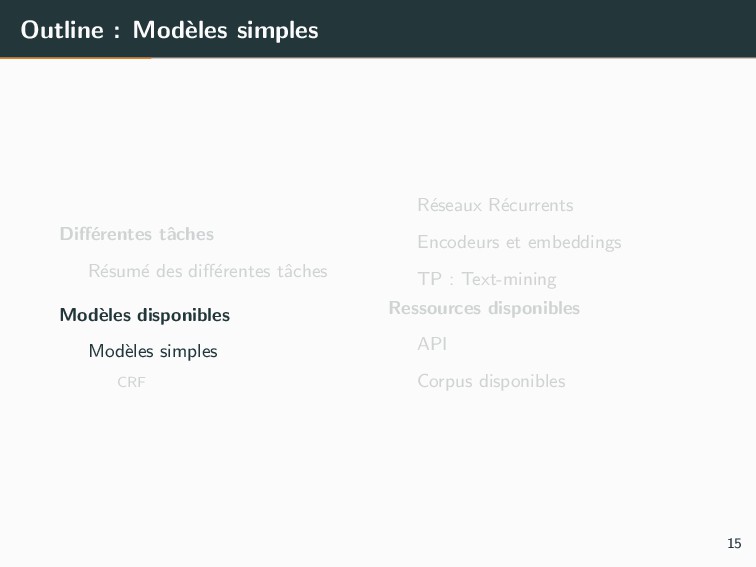Click the dark header banner area
The width and height of the screenshot is (756, 567).
click(378, 28)
